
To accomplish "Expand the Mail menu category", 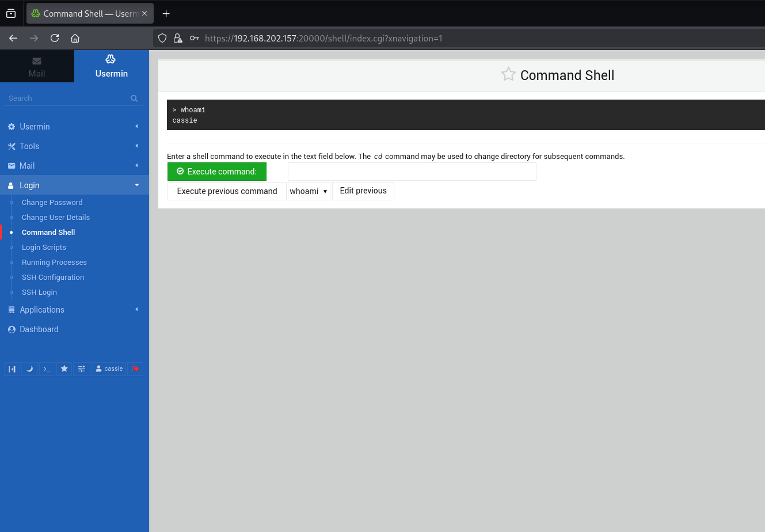I will click(74, 166).
